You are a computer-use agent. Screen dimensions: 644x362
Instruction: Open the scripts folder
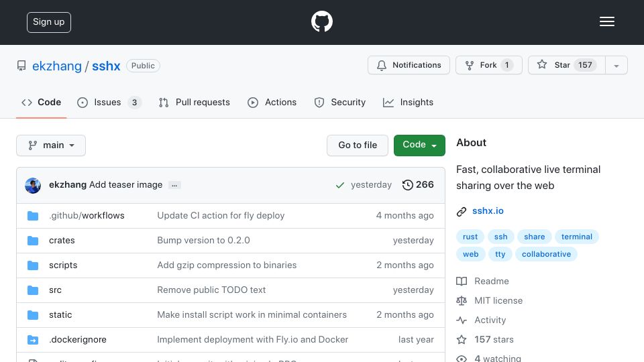(x=63, y=265)
